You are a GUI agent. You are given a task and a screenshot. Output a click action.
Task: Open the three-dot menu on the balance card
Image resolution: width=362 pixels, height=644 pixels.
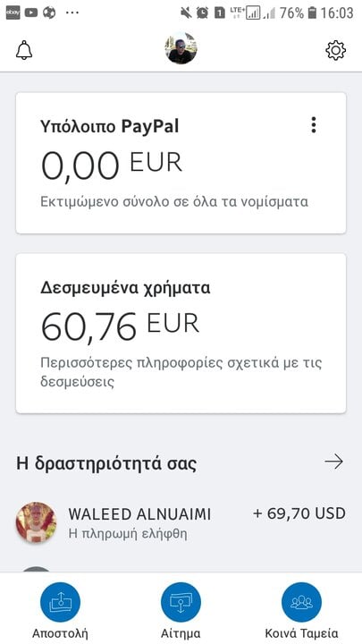314,125
